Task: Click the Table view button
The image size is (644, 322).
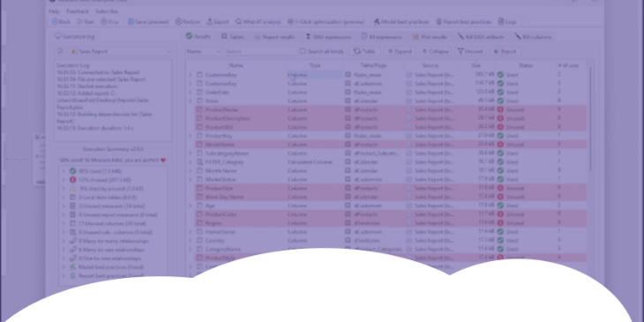Action: (x=364, y=51)
